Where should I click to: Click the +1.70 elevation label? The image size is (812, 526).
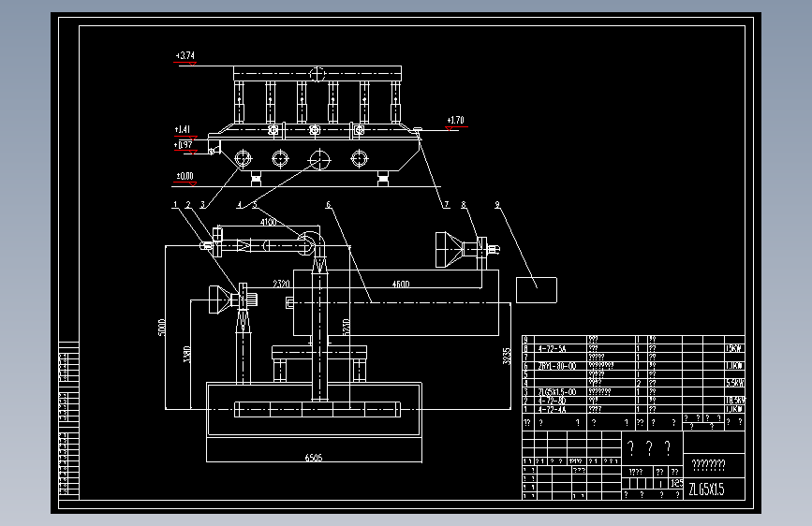pos(456,120)
